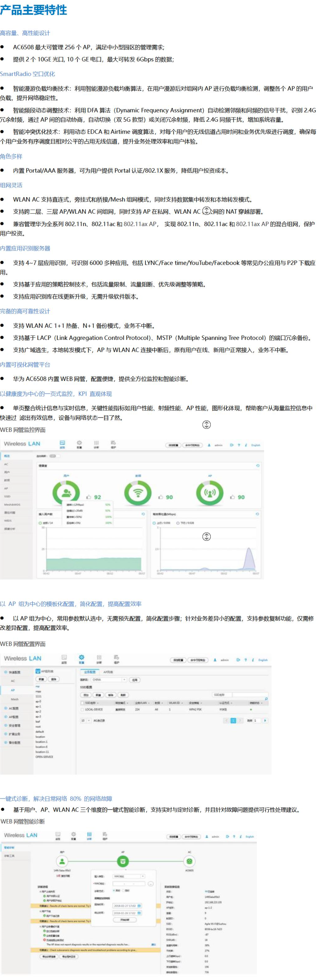320x980 pixels.
Task: Click the settings gear icon in monitoring screenshot
Action: (79, 443)
